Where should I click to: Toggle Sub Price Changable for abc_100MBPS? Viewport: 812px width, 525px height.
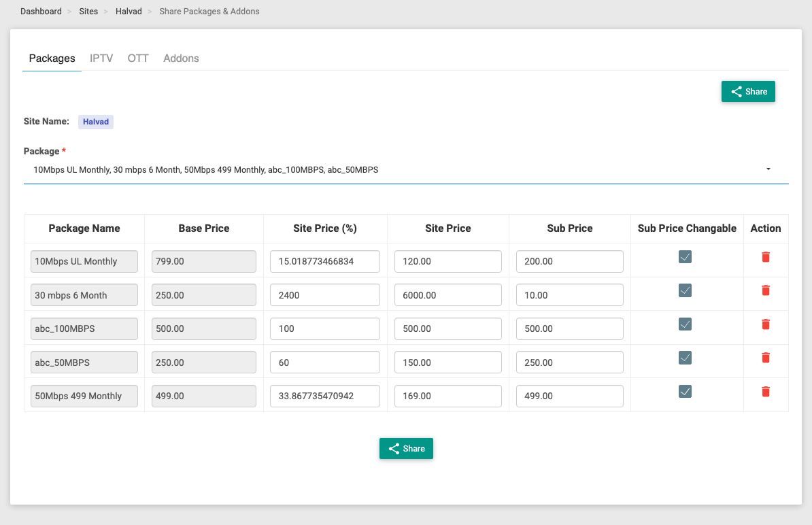pyautogui.click(x=685, y=324)
